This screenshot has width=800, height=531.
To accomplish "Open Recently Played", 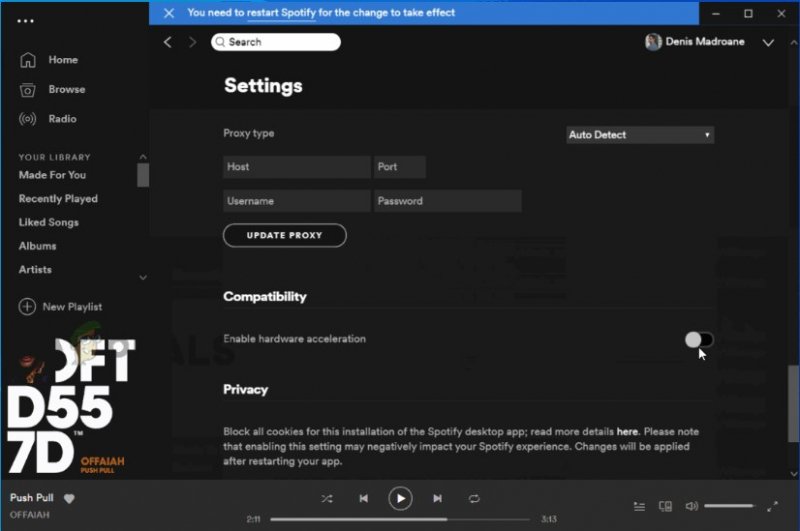I will click(58, 199).
